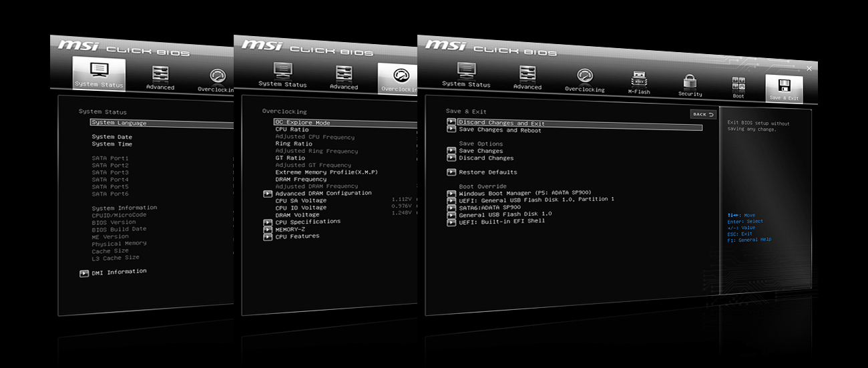Click CPUID/MicroCode info row
The height and width of the screenshot is (368, 868).
tap(119, 215)
